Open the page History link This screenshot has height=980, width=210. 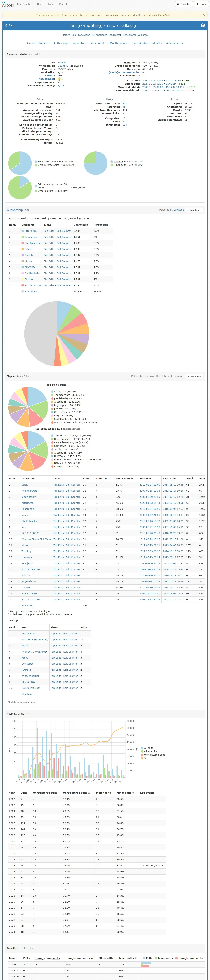click(x=66, y=35)
